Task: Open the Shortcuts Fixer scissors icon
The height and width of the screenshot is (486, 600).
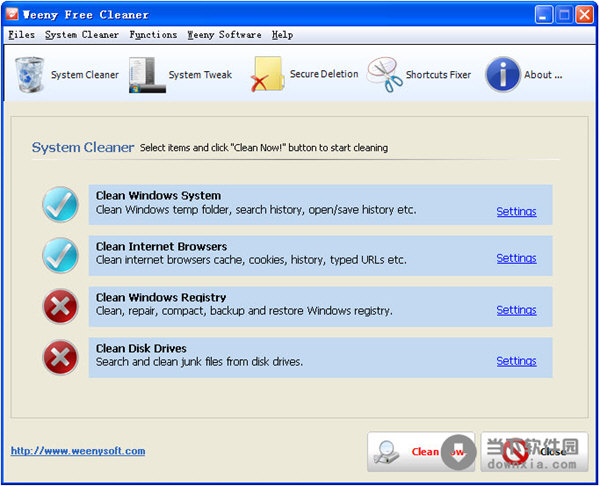Action: 385,75
